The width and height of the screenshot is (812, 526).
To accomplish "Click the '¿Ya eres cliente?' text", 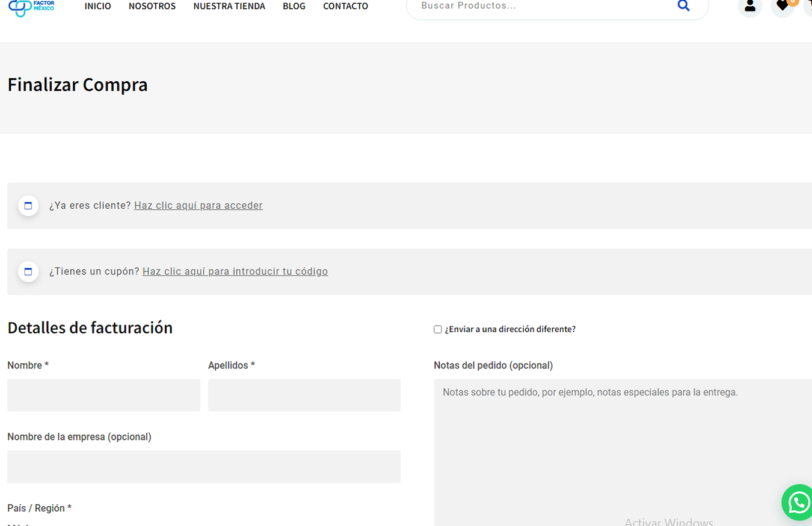I will click(x=90, y=205).
